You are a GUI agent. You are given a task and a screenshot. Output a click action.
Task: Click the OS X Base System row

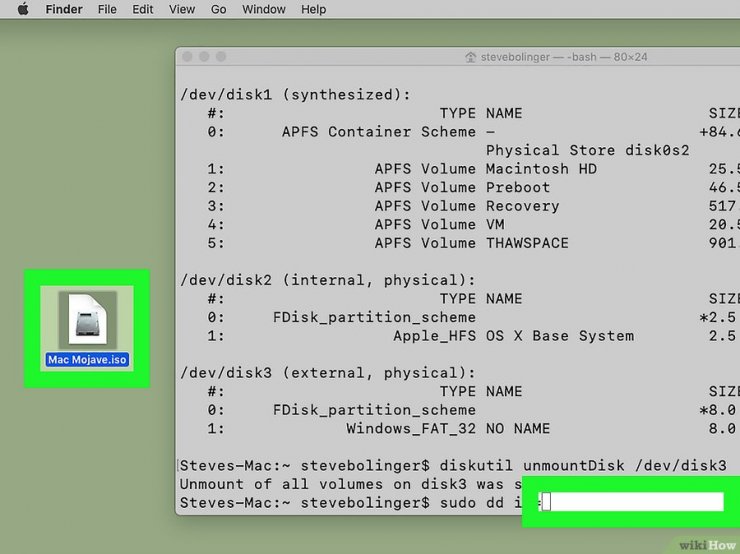pos(471,336)
